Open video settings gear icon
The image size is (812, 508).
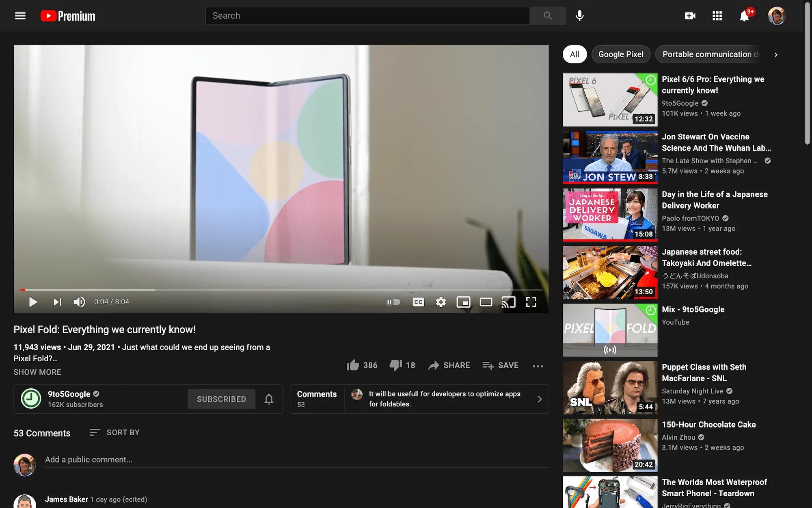click(x=441, y=302)
